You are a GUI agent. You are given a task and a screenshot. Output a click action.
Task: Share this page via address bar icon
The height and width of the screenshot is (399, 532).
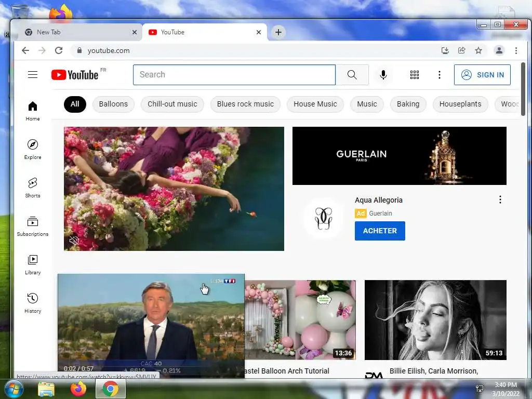(461, 50)
